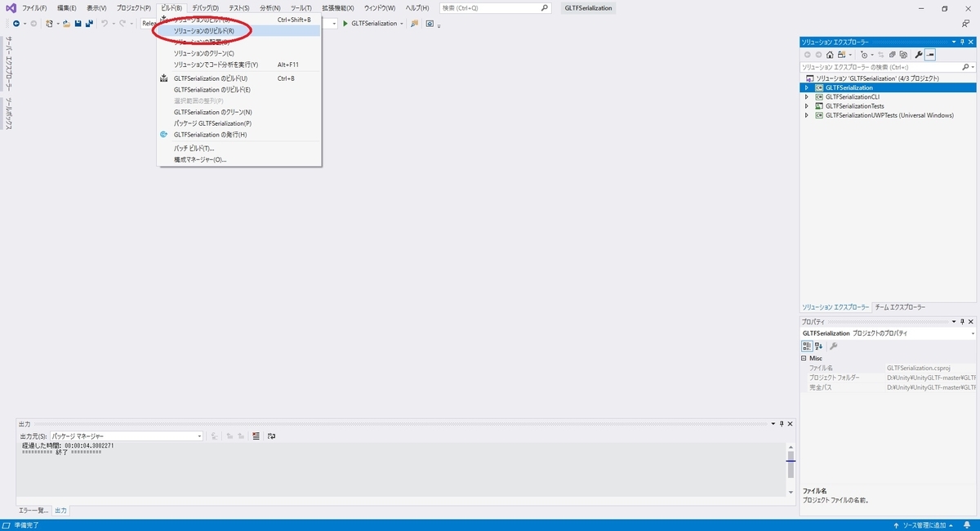Image resolution: width=980 pixels, height=531 pixels.
Task: Click the show all files icon
Action: (902, 55)
